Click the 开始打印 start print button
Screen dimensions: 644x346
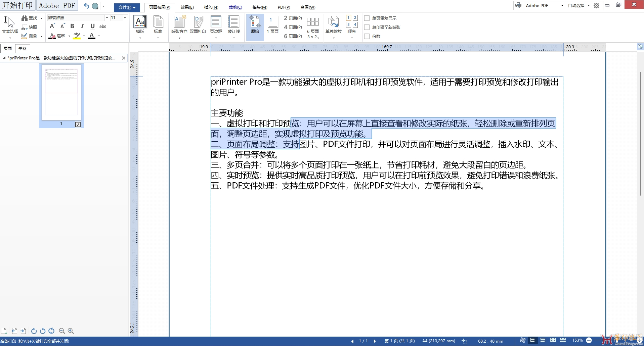coord(17,5)
